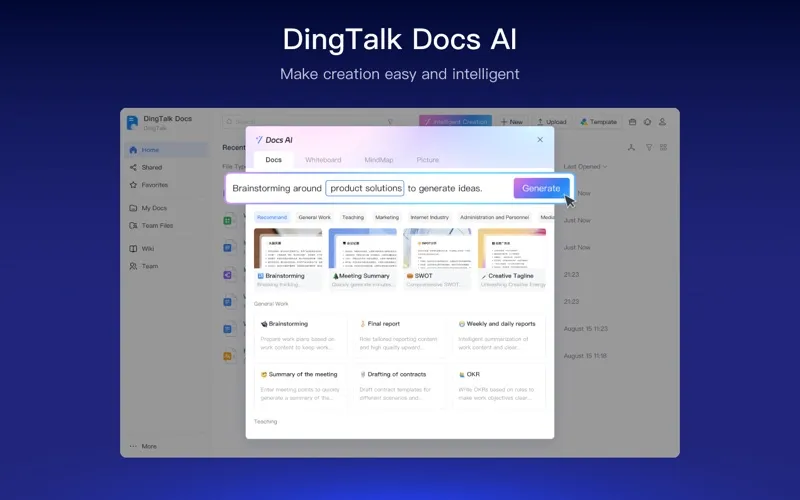Switch to grid view icon
The image size is (800, 500).
coord(663,147)
